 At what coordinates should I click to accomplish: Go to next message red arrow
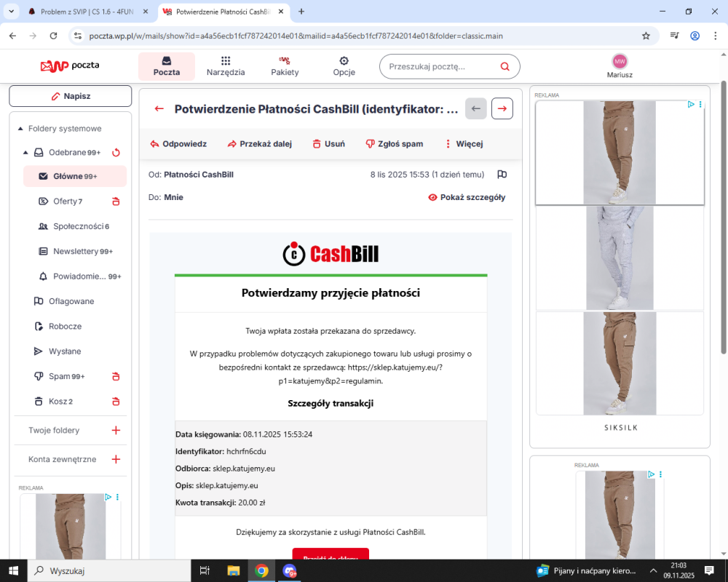502,108
